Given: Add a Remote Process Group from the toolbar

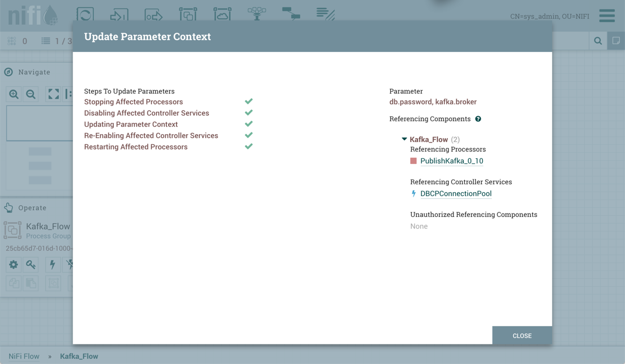Looking at the screenshot, I should [222, 15].
